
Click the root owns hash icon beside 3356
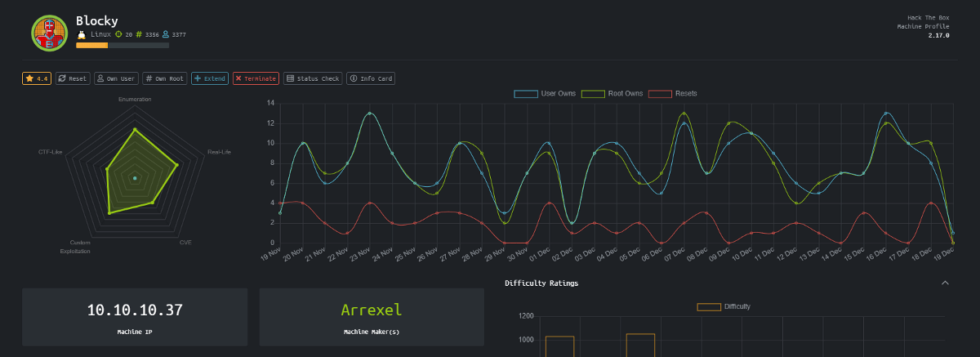[140, 34]
